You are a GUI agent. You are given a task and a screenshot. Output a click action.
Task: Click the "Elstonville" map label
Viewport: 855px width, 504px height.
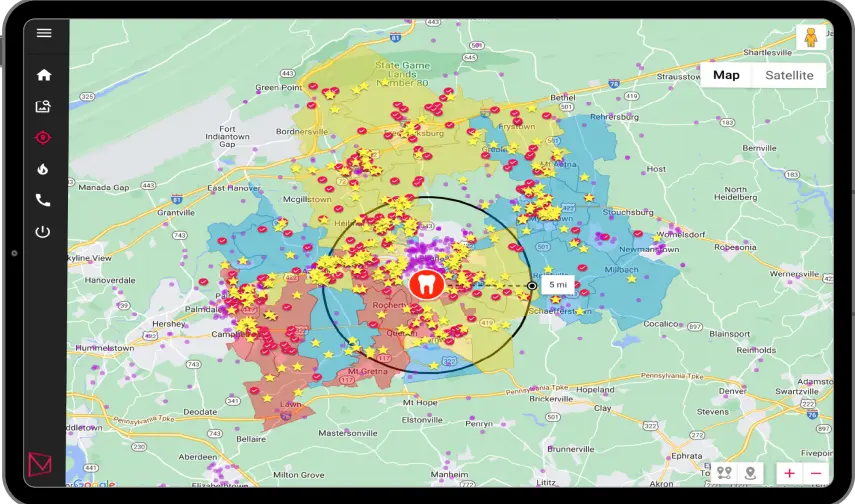pos(422,419)
